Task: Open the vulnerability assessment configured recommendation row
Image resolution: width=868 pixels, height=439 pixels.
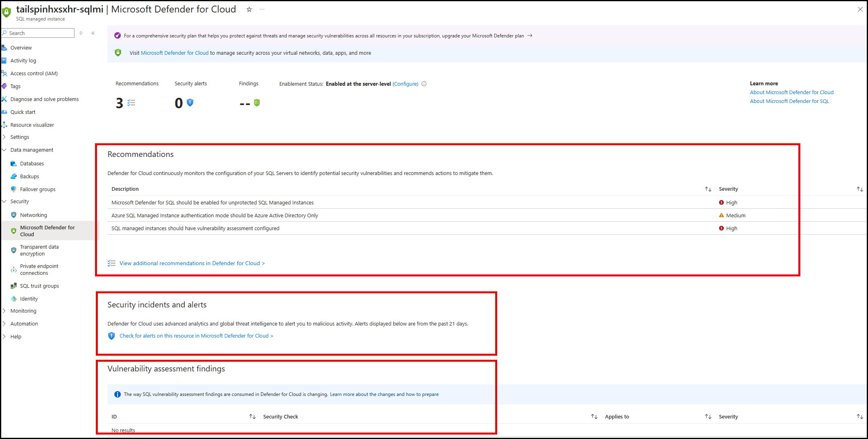Action: click(x=195, y=228)
